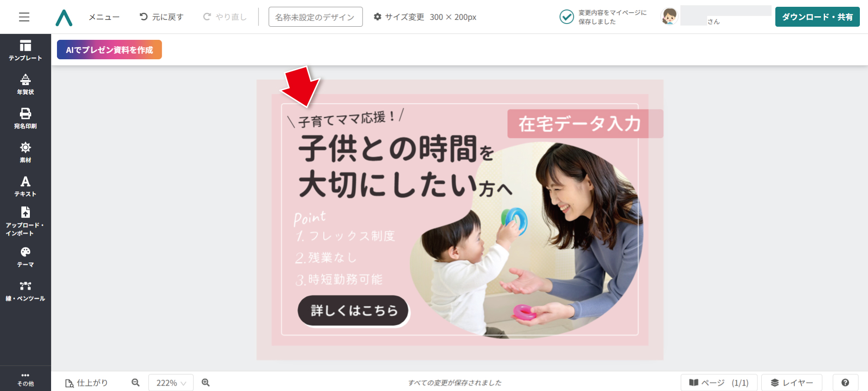This screenshot has height=391, width=868.
Task: Open the テーマ palette panel
Action: [25, 257]
